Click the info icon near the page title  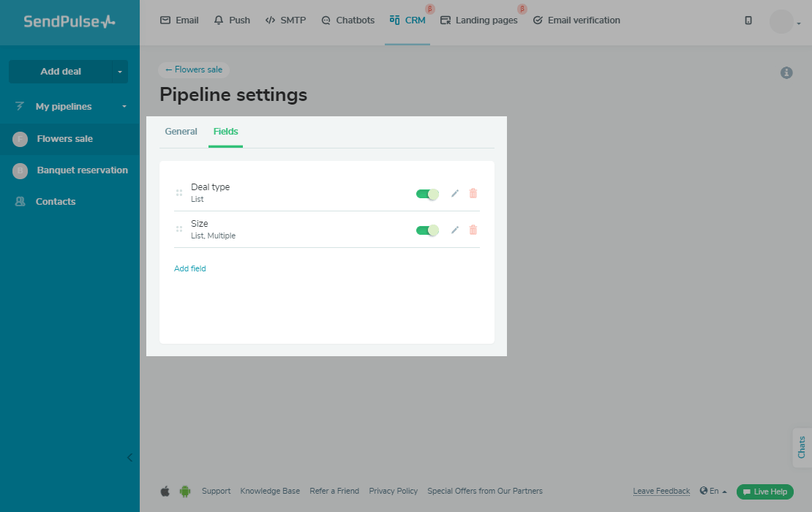pyautogui.click(x=786, y=72)
